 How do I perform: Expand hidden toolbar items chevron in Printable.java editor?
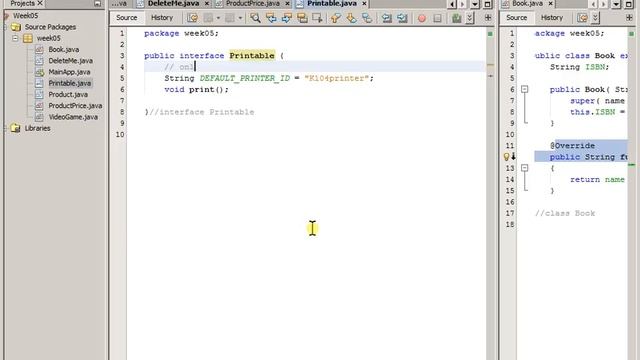click(470, 18)
